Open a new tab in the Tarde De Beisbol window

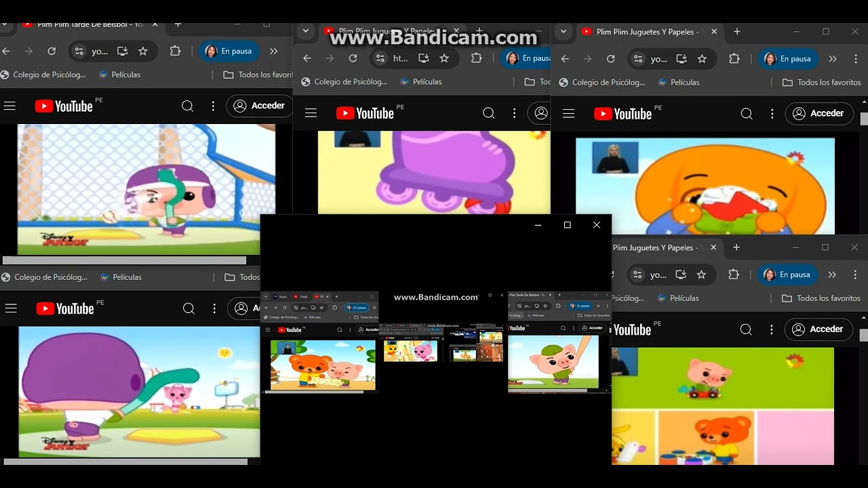(178, 24)
